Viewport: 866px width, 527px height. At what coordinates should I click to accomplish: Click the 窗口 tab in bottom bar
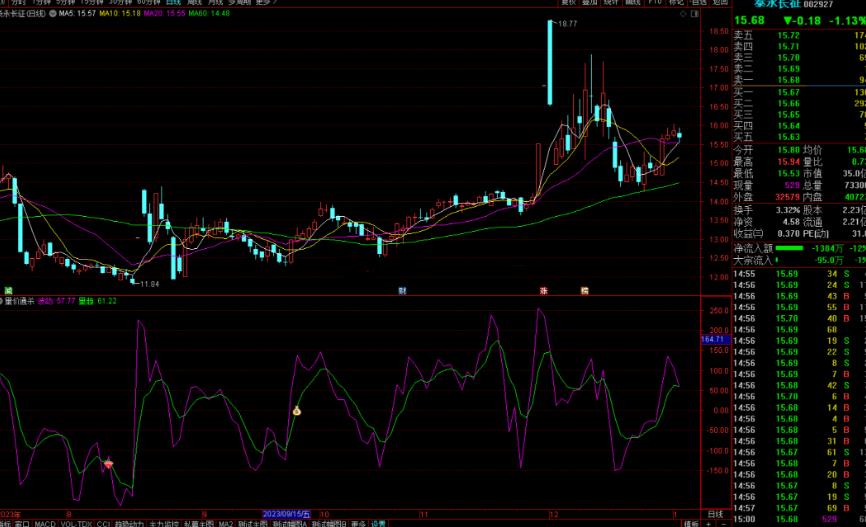(x=22, y=523)
